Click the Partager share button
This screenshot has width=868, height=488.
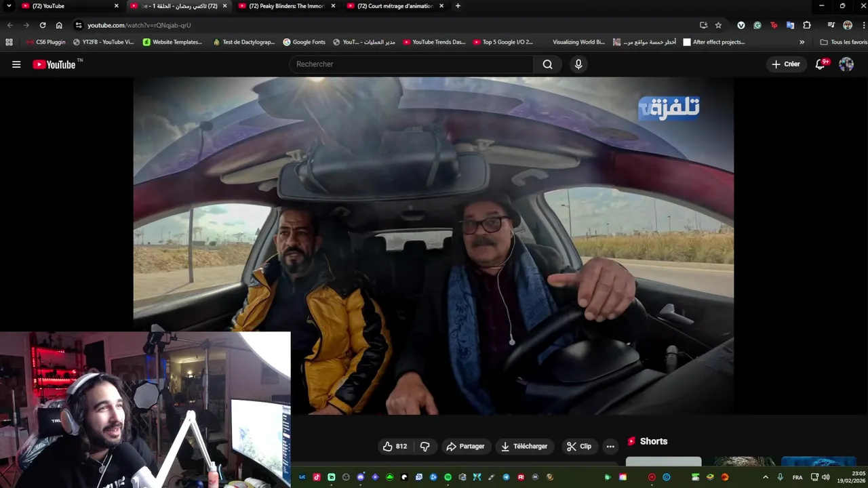pos(465,446)
